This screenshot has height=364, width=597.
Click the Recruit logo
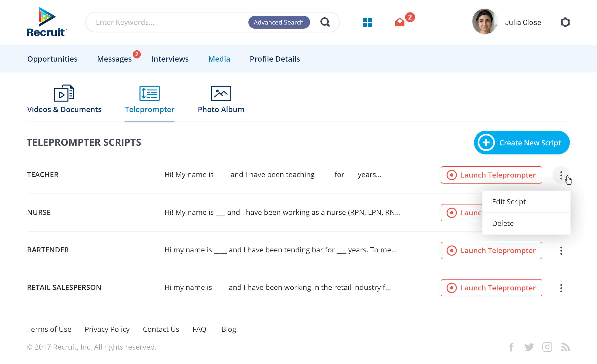(x=45, y=22)
